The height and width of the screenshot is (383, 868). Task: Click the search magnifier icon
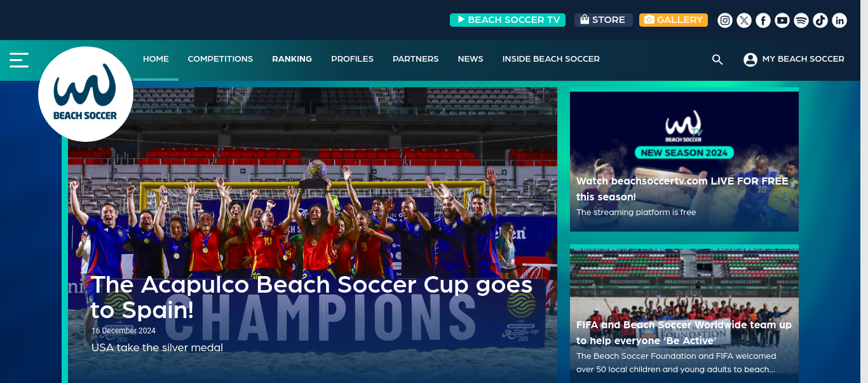[x=717, y=59]
